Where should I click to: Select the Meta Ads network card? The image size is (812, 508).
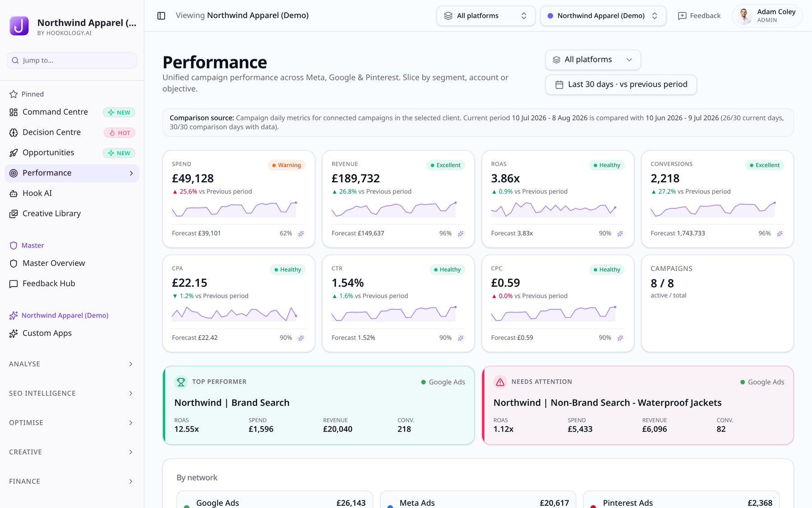pos(478,499)
